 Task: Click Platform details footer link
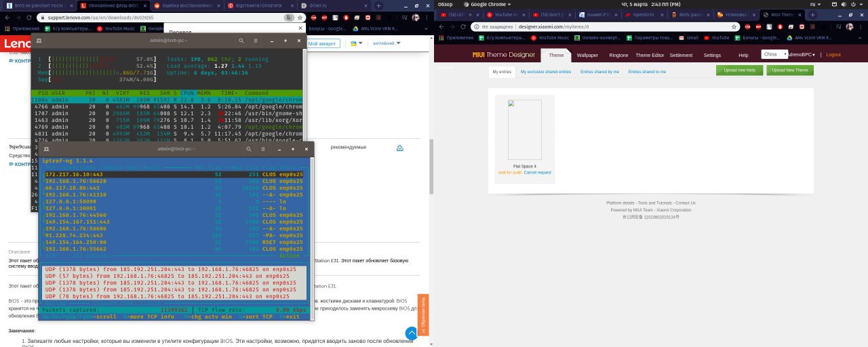[620, 203]
